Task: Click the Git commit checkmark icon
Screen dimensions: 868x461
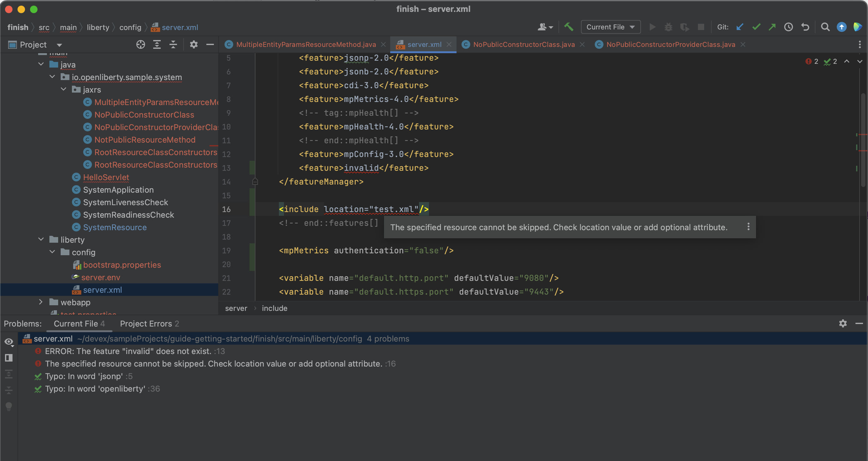Action: tap(756, 27)
